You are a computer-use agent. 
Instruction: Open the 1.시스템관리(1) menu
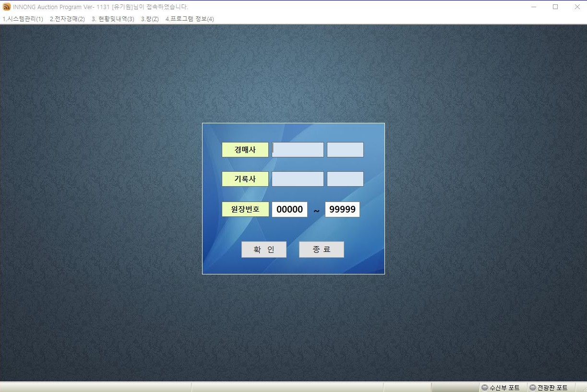point(23,19)
